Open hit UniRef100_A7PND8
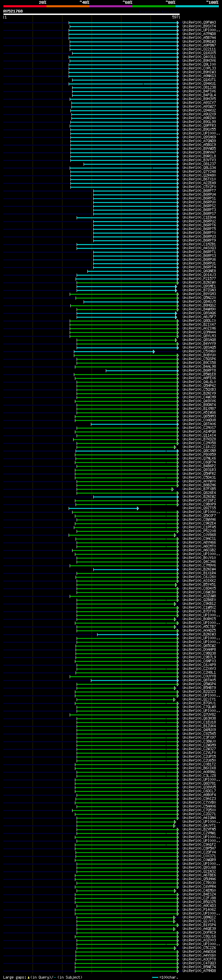The width and height of the screenshot is (222, 980). [199, 34]
